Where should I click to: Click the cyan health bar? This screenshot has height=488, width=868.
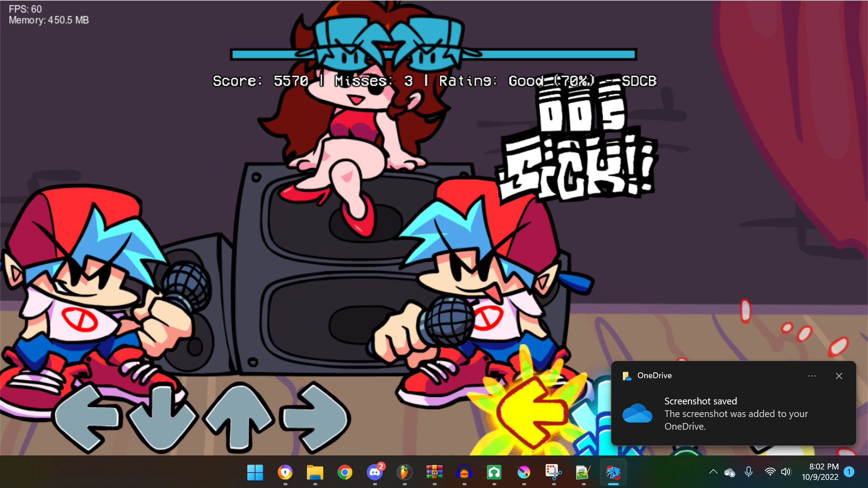tap(433, 55)
